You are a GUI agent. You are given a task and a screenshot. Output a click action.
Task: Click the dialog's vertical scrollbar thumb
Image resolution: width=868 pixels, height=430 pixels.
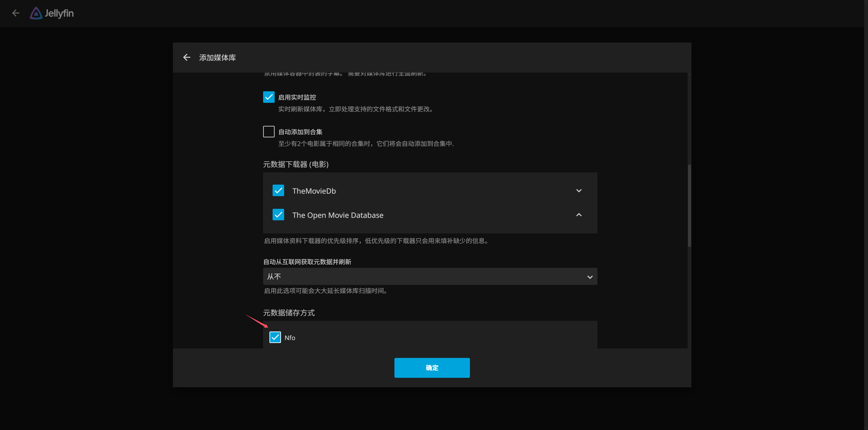point(689,205)
